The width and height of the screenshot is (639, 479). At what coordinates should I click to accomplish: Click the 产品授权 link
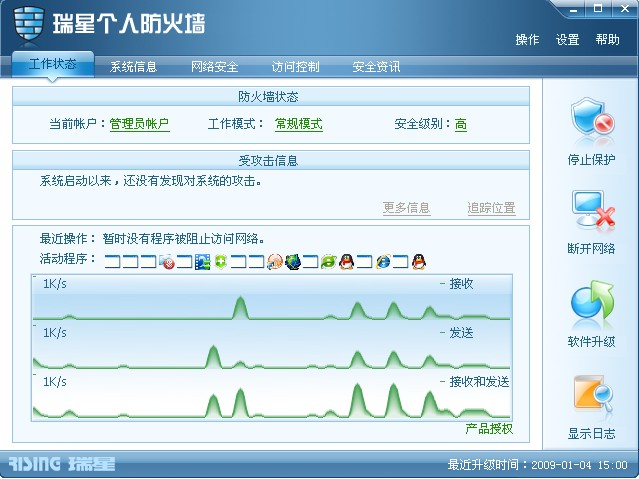tap(489, 428)
